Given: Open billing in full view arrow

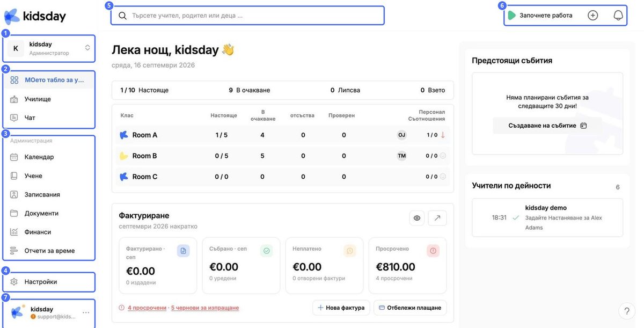Looking at the screenshot, I should click(x=437, y=217).
